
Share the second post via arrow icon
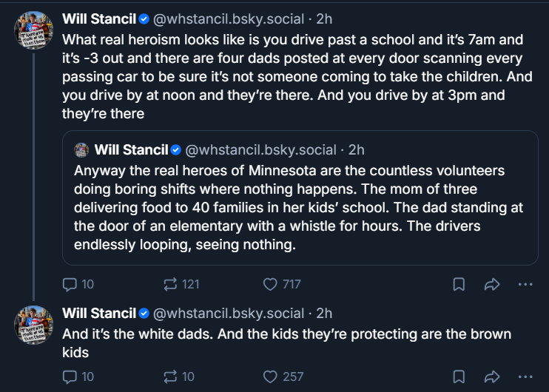492,376
